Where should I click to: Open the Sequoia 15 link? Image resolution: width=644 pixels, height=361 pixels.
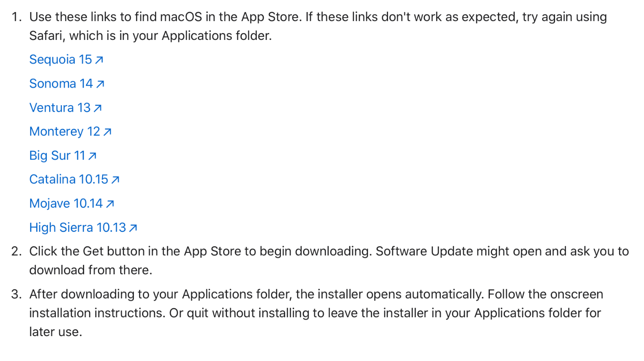(67, 60)
